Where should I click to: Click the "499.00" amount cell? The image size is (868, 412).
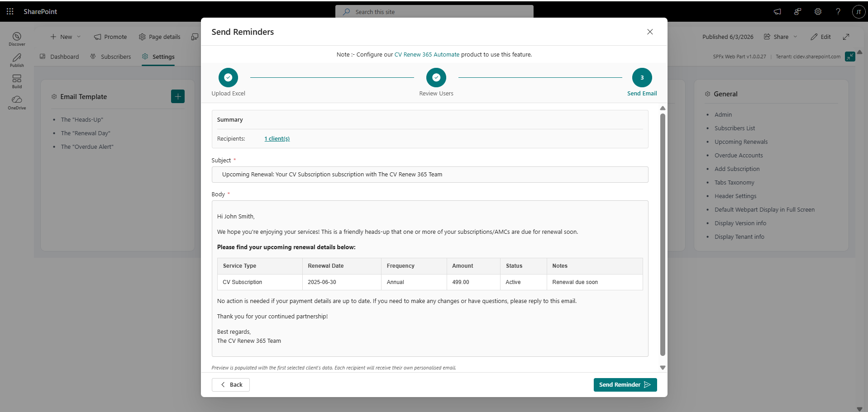[x=473, y=282]
